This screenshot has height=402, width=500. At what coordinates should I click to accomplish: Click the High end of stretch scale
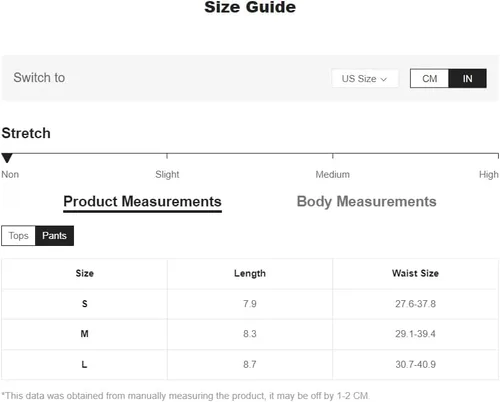click(x=489, y=174)
